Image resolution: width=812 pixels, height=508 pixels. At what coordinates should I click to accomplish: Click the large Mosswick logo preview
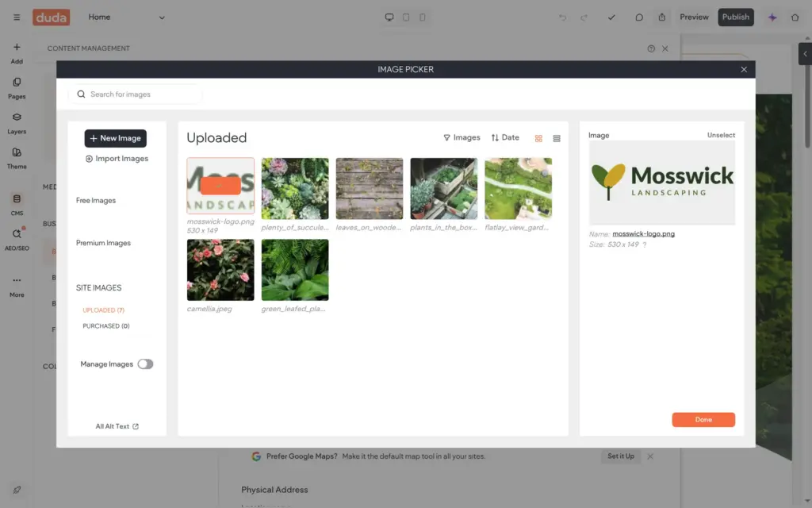point(662,183)
